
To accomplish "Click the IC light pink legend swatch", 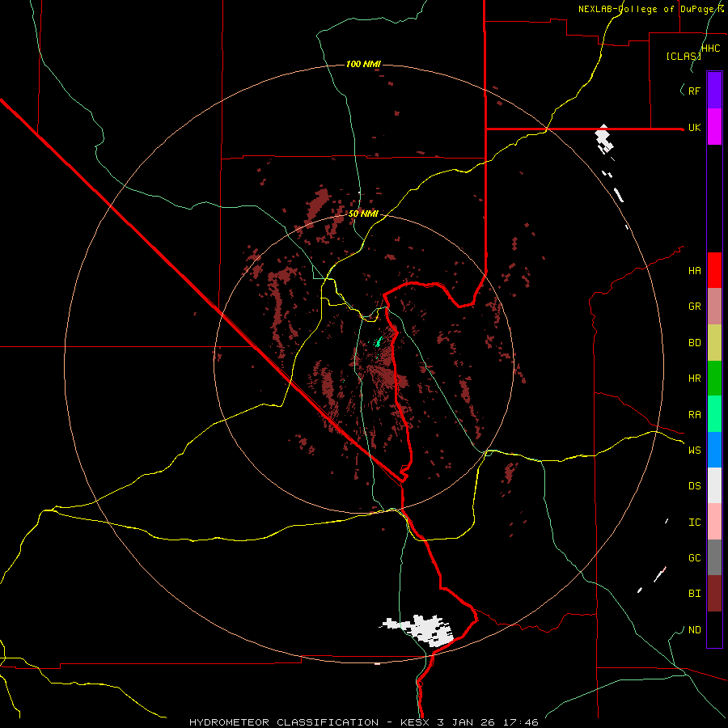I will pyautogui.click(x=714, y=522).
